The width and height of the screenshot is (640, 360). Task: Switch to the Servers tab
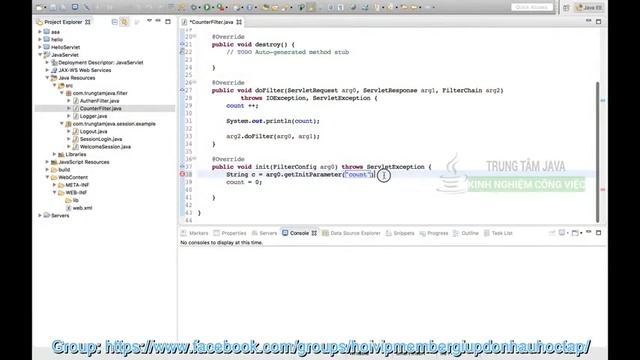point(264,233)
